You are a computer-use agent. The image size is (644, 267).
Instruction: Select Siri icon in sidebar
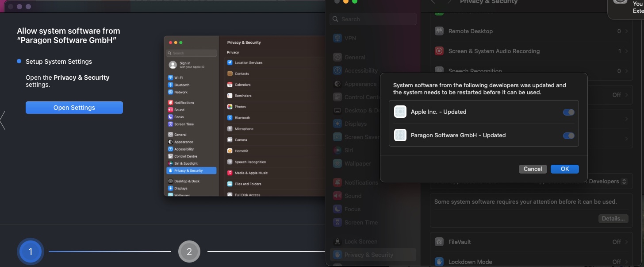pos(337,150)
